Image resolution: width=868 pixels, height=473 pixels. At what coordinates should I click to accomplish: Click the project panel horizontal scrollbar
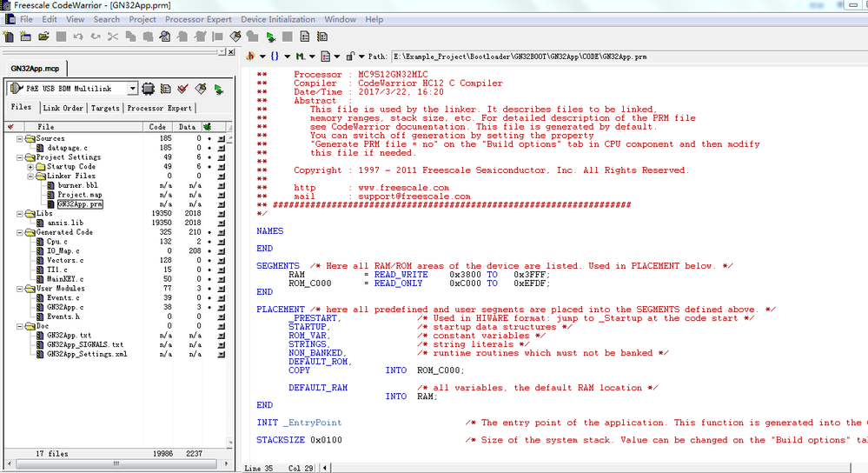click(x=116, y=464)
